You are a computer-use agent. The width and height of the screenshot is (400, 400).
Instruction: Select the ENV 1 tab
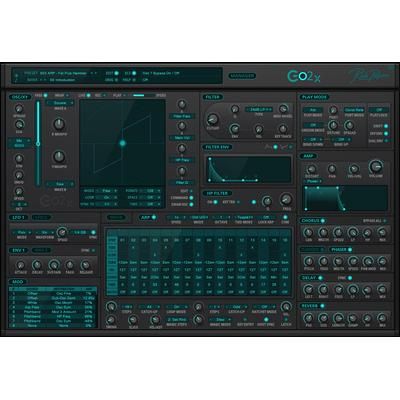[19, 250]
